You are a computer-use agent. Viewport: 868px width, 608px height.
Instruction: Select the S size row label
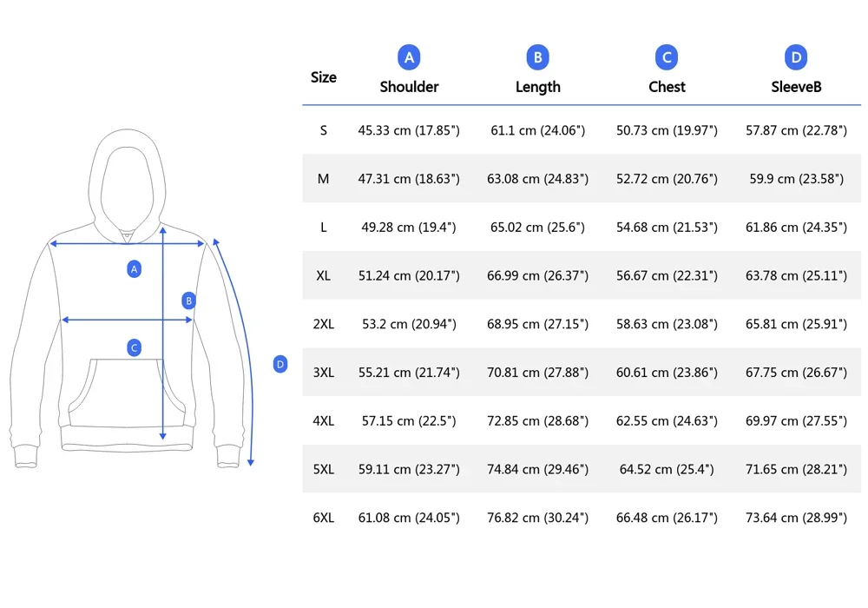click(x=323, y=130)
